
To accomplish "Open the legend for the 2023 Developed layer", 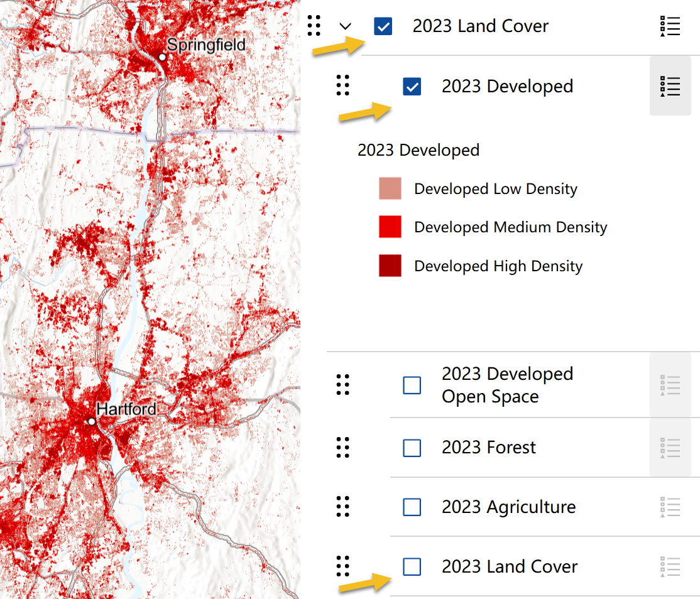I will [x=670, y=86].
